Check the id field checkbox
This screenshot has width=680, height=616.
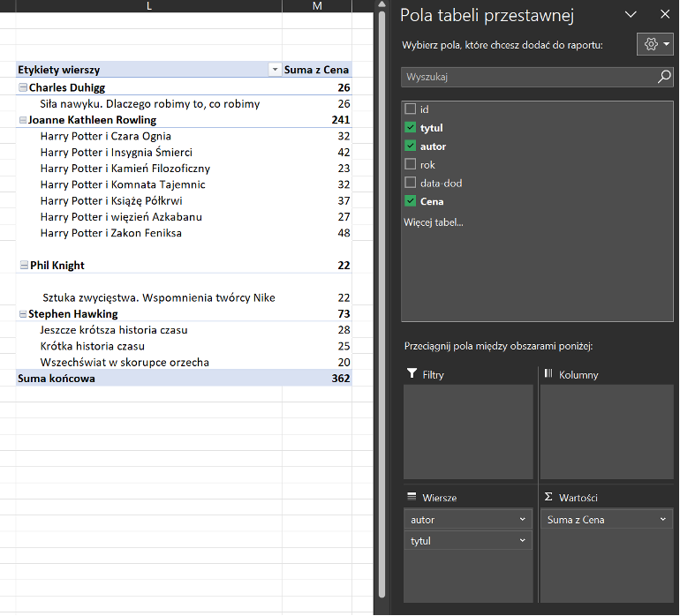click(410, 109)
